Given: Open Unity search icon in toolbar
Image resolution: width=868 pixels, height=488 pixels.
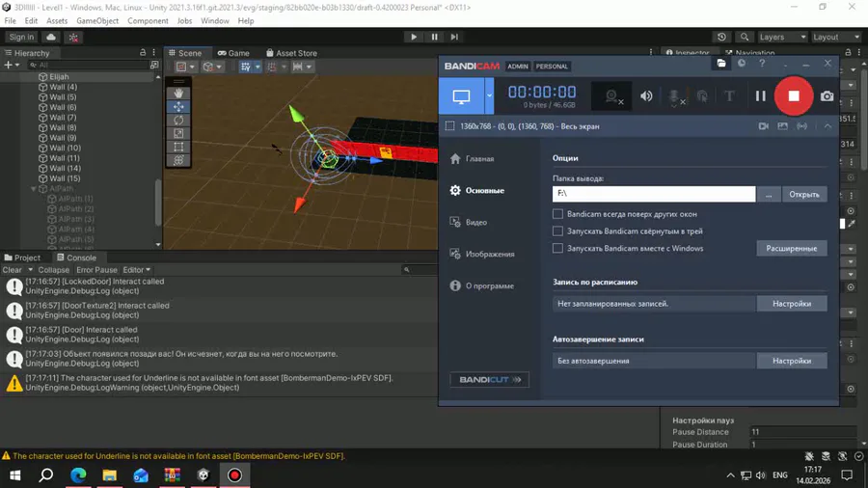Looking at the screenshot, I should tap(744, 37).
